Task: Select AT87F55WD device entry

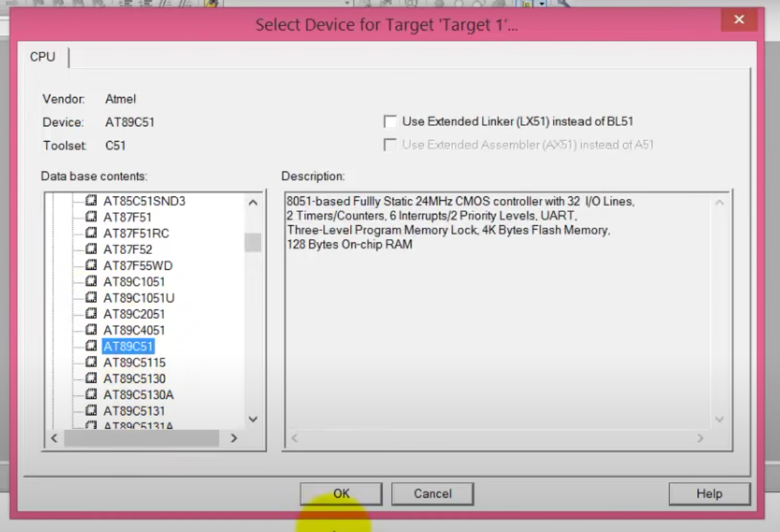Action: (138, 266)
